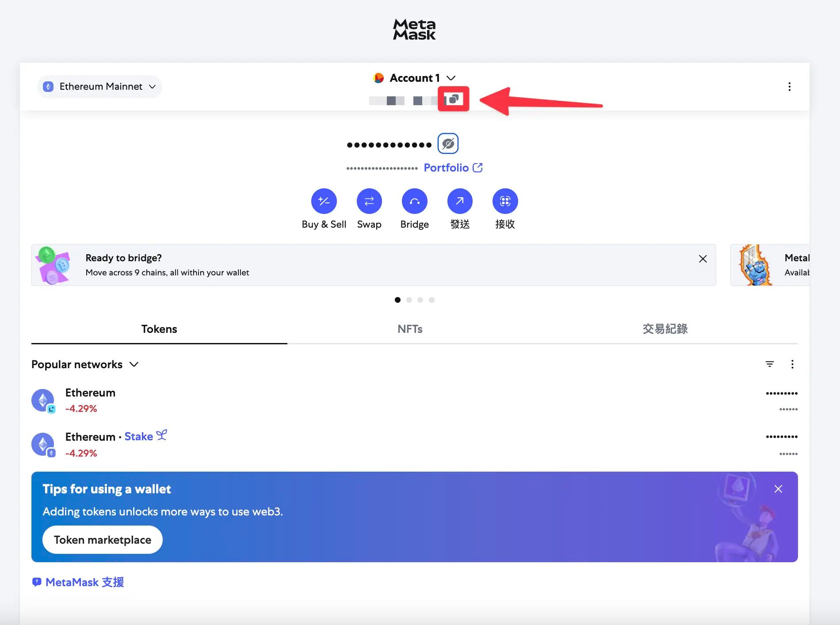Open the Swap action
Screen dimensions: 840x625
pyautogui.click(x=369, y=201)
